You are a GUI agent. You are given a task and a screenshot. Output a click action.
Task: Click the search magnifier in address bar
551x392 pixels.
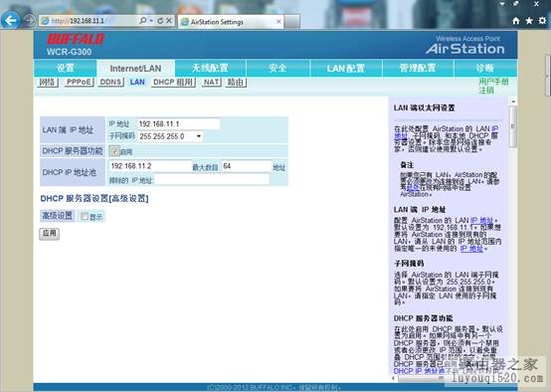coord(142,21)
